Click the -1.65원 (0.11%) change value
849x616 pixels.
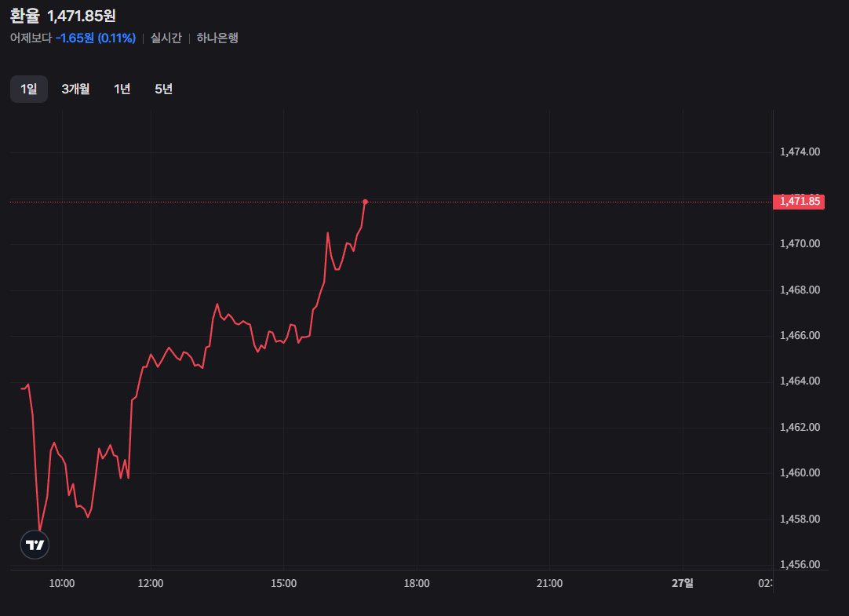[96, 38]
